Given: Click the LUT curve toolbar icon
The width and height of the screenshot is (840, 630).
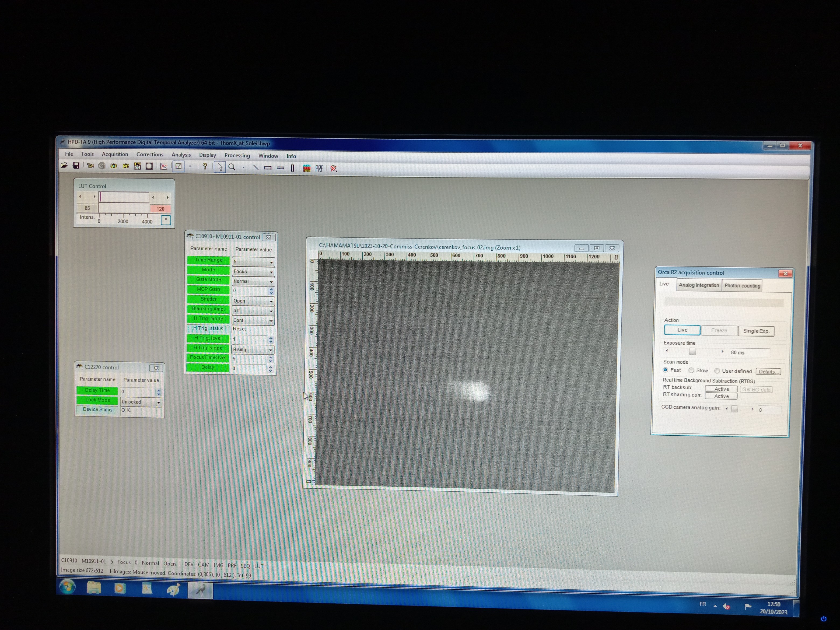Looking at the screenshot, I should [x=178, y=166].
